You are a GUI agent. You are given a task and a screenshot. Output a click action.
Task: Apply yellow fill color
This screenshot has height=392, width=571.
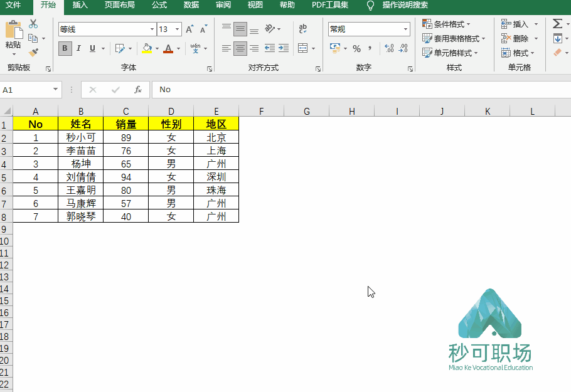[x=147, y=48]
